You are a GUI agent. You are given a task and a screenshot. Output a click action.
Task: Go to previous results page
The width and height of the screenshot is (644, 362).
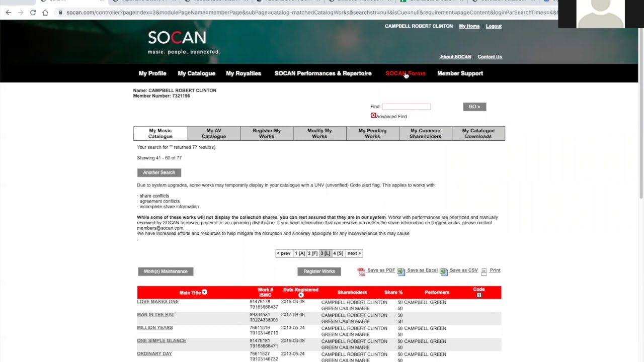pos(284,253)
